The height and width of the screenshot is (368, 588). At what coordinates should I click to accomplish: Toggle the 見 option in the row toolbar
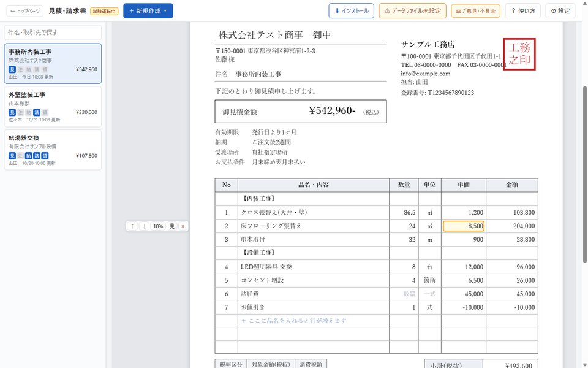click(x=171, y=226)
